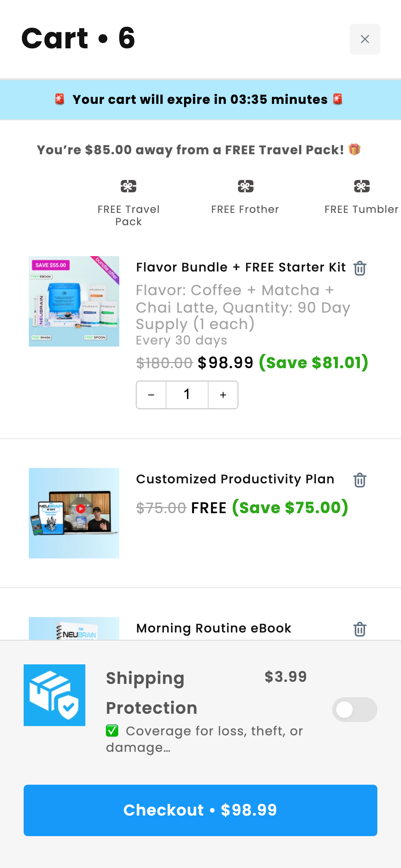Decrease Flavor Bundle quantity

151,395
